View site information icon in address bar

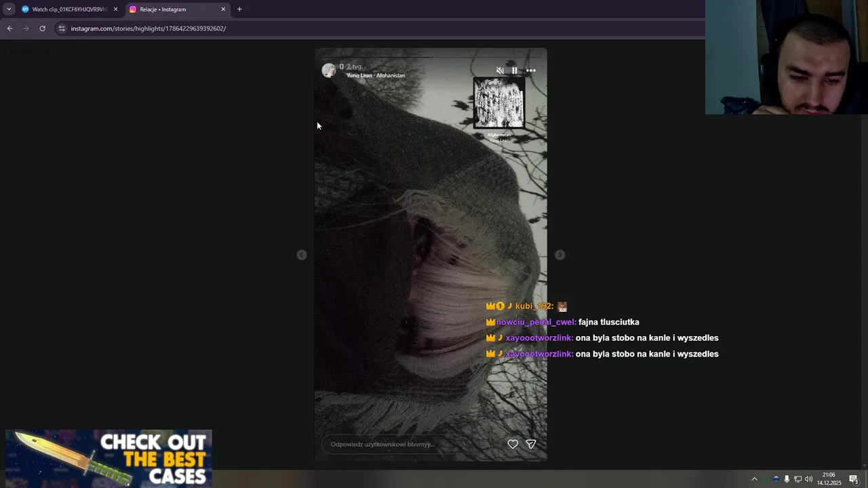(62, 28)
